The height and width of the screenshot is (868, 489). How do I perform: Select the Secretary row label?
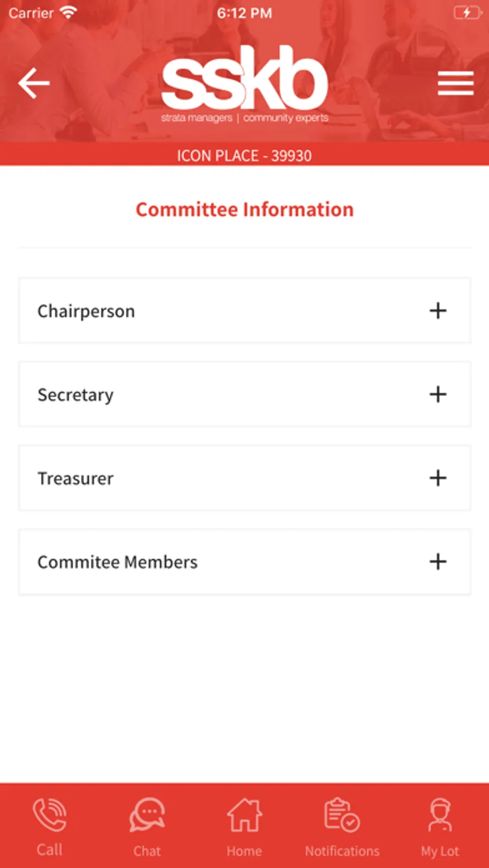76,395
